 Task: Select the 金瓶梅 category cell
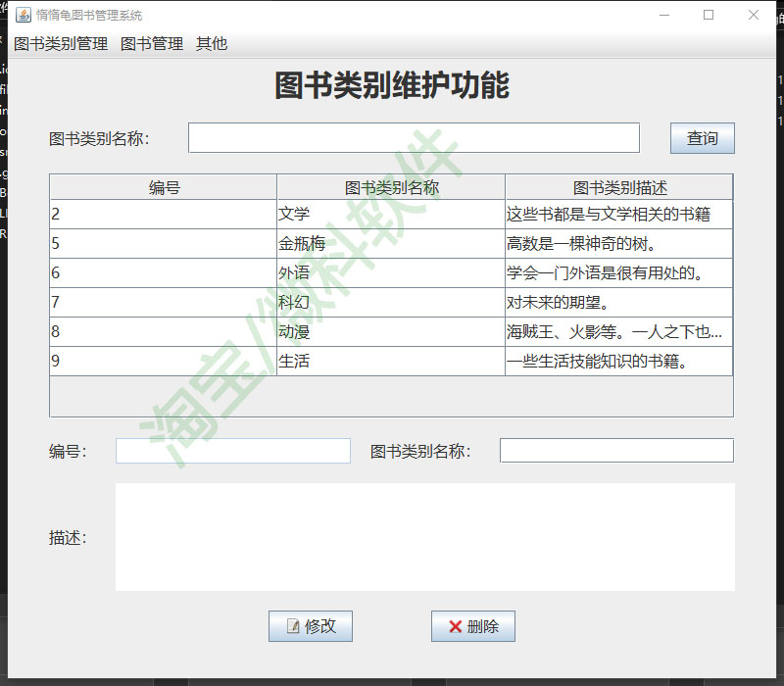(x=391, y=244)
